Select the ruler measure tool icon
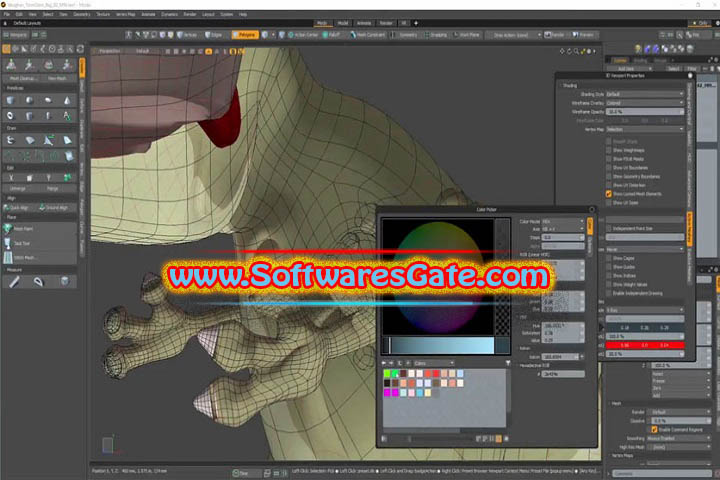 [14, 281]
